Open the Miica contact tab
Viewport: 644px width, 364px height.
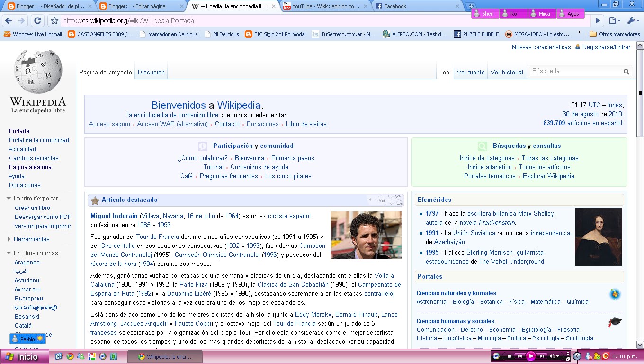(542, 14)
